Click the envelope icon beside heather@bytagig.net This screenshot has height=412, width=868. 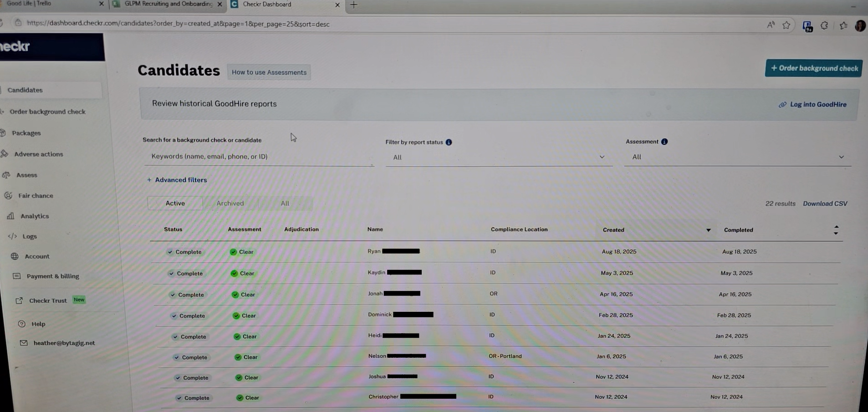coord(24,343)
